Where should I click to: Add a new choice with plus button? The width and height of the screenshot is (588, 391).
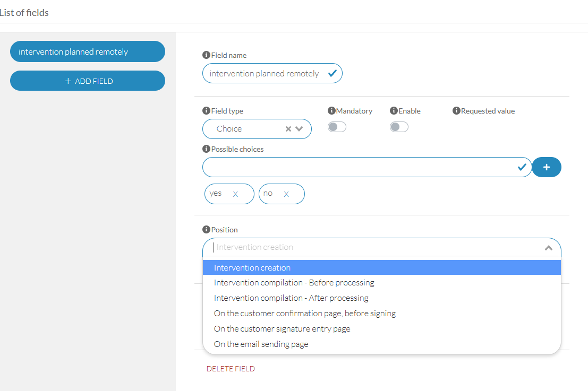pyautogui.click(x=547, y=167)
